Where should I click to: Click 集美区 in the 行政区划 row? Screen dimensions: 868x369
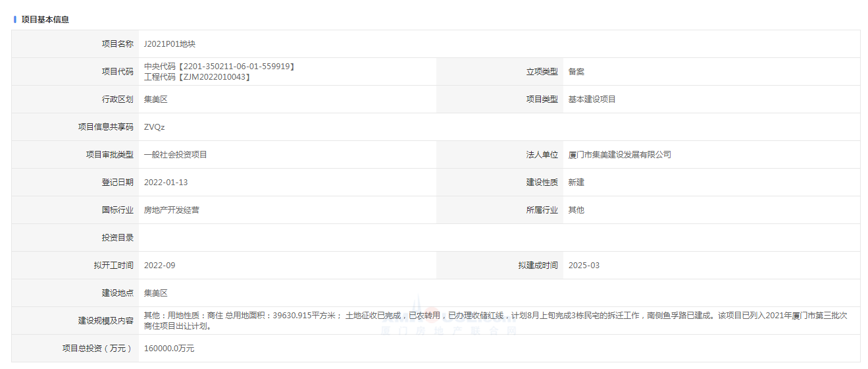click(x=156, y=99)
